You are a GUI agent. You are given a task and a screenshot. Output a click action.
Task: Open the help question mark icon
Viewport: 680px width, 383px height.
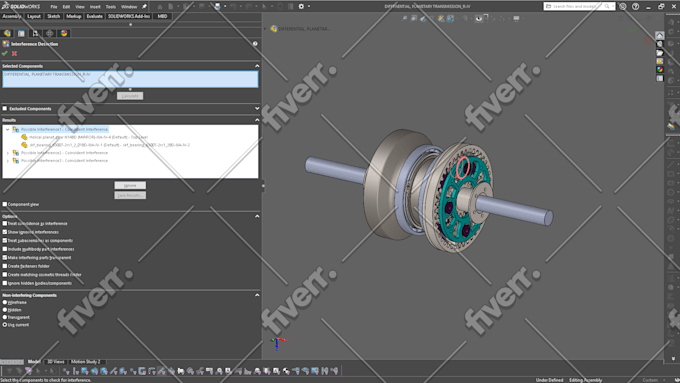click(x=635, y=7)
